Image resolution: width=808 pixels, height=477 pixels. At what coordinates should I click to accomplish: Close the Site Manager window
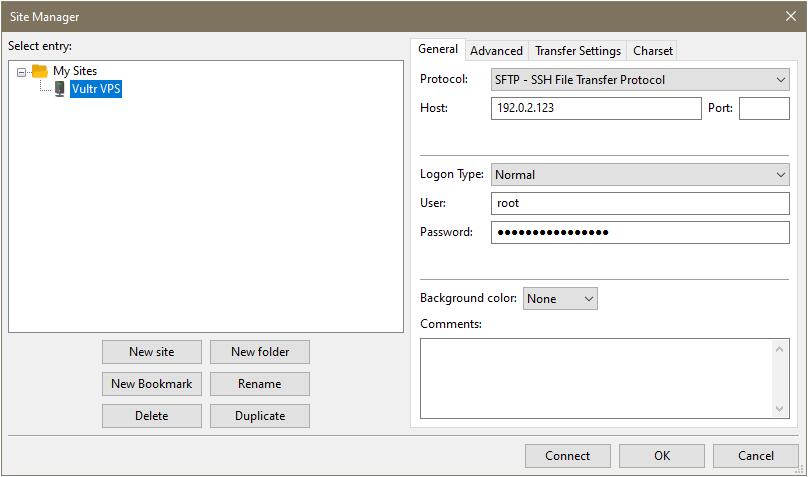791,16
